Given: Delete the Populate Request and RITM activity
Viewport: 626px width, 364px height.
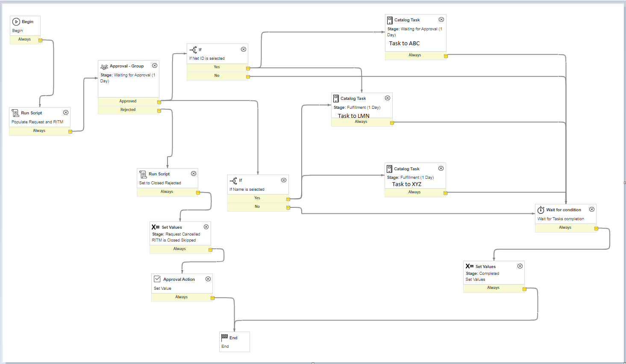Looking at the screenshot, I should tap(66, 113).
